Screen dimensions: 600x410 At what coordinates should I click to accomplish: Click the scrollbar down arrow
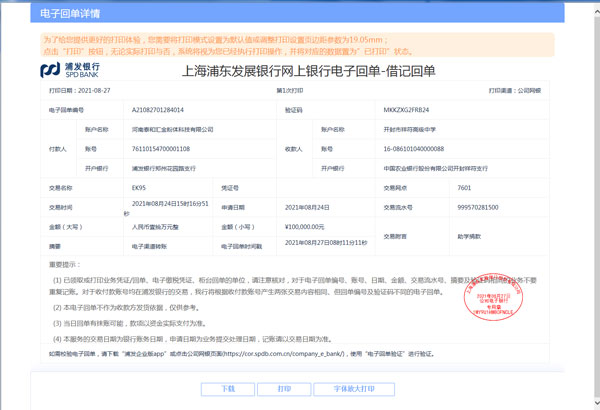596,403
